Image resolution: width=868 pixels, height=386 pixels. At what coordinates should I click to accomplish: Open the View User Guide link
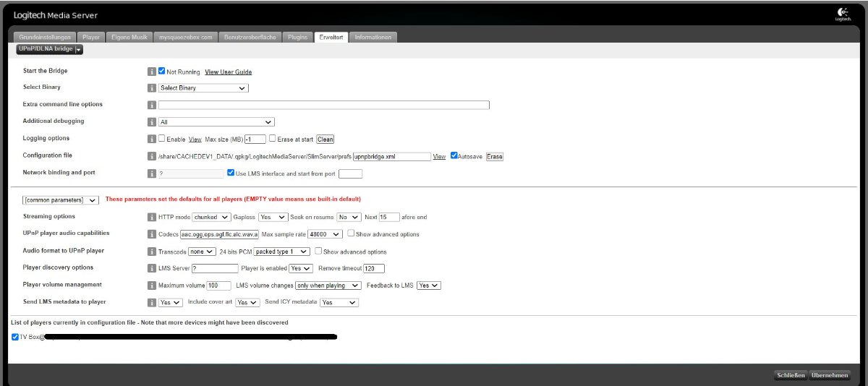point(228,72)
